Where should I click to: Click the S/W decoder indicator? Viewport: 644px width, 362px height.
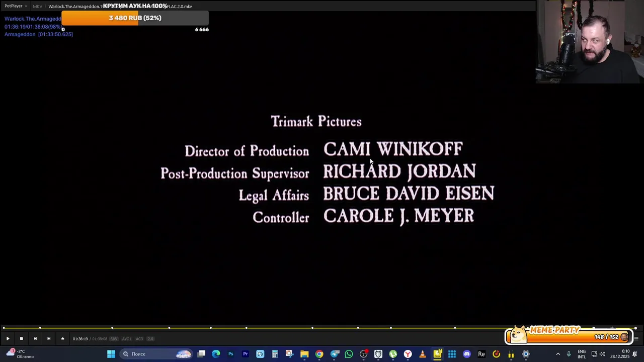(x=114, y=339)
